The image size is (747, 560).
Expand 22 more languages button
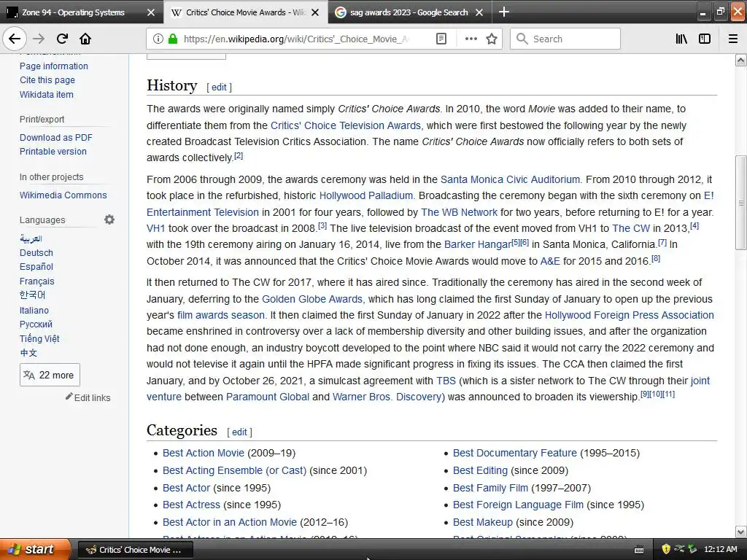tap(50, 375)
